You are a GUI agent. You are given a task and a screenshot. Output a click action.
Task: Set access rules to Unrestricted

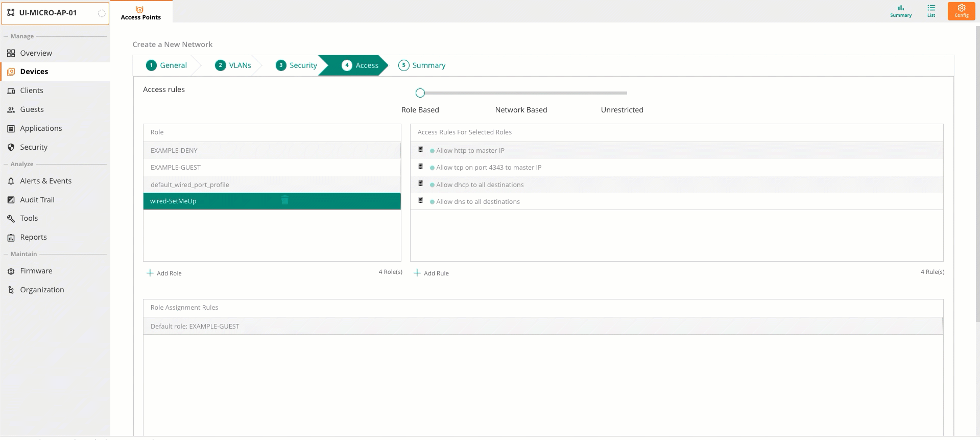(622, 110)
